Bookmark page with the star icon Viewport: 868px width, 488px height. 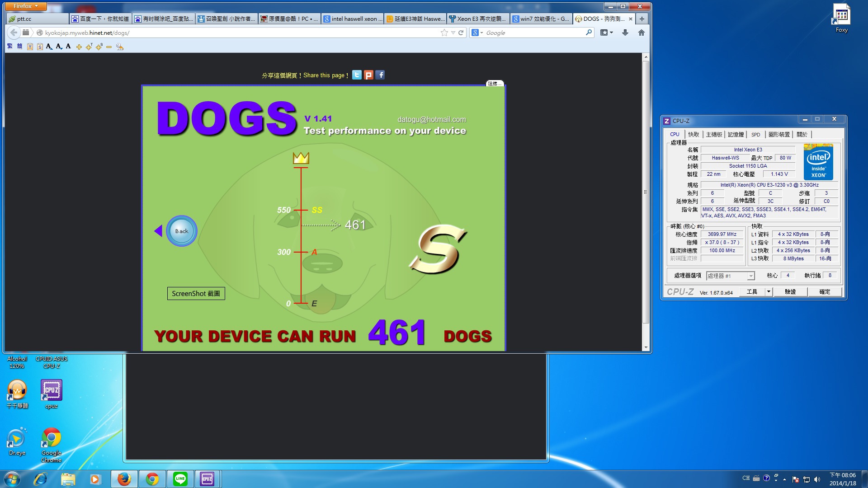pos(444,33)
